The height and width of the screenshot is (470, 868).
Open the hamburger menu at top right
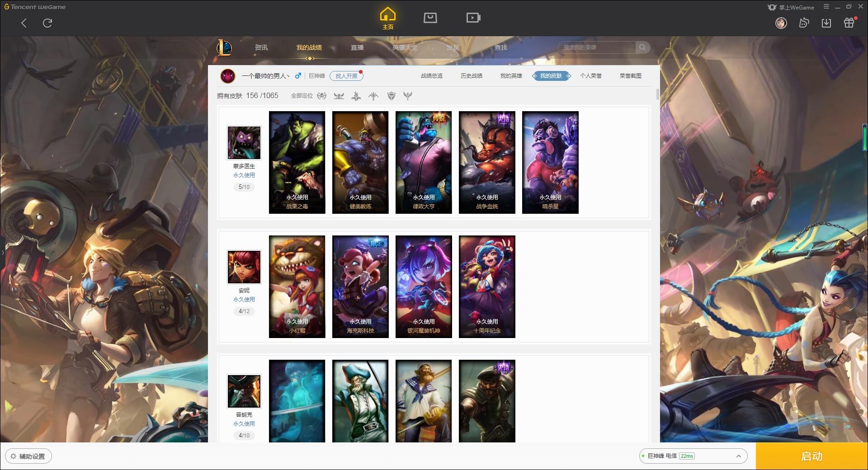(x=826, y=7)
